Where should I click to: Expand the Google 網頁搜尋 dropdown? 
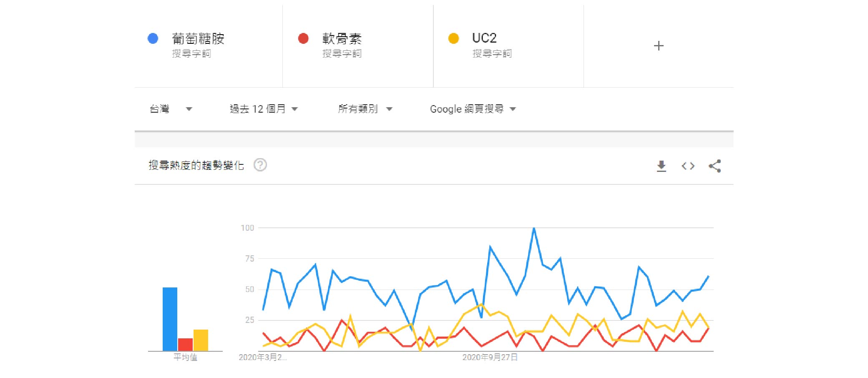pyautogui.click(x=473, y=109)
